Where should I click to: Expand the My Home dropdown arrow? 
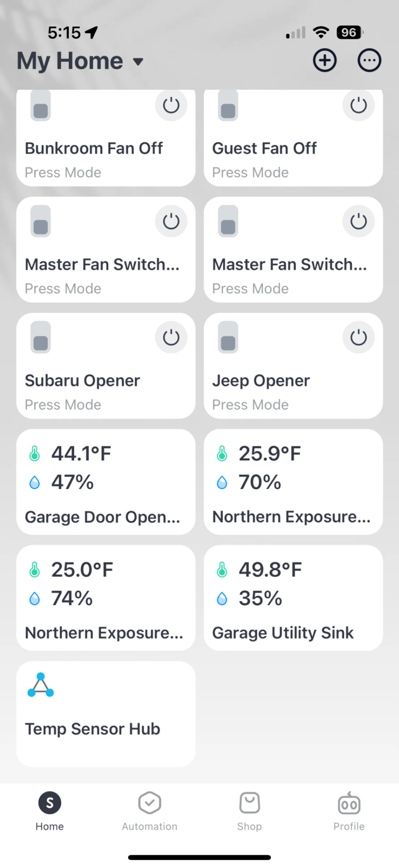138,61
